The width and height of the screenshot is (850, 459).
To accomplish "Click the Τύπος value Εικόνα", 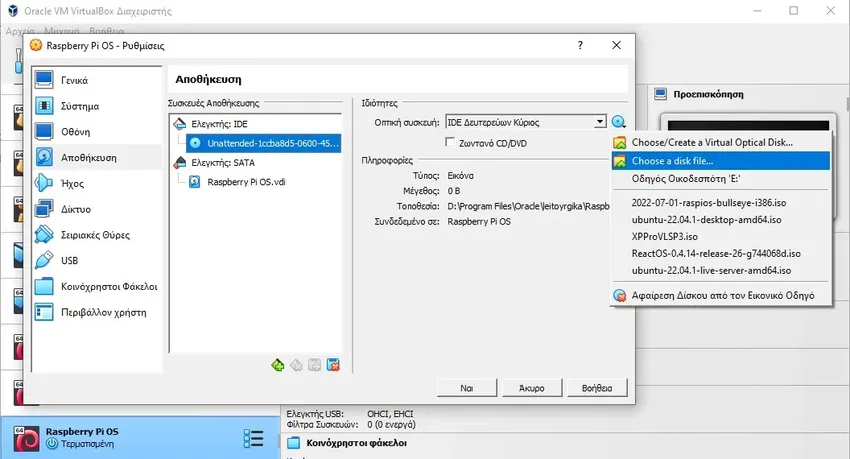I will 460,176.
